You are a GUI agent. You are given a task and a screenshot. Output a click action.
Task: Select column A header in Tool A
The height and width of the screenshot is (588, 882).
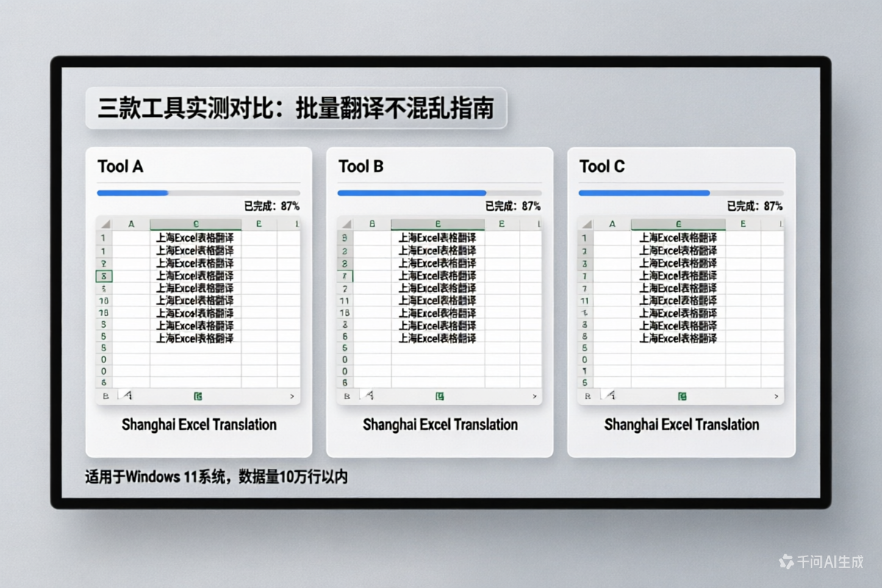[x=131, y=224]
